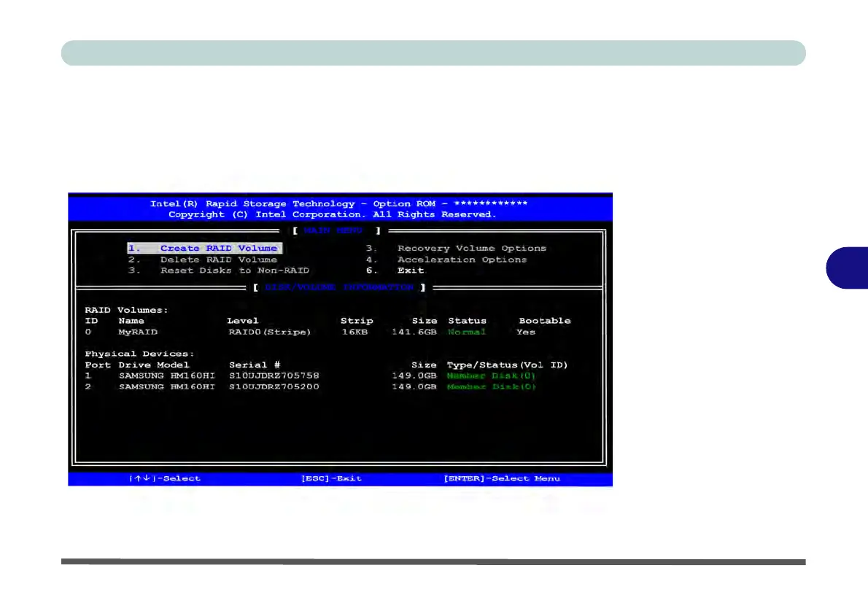The image size is (868, 611).
Task: Click Member Disk(0) status for port 1
Action: [491, 375]
